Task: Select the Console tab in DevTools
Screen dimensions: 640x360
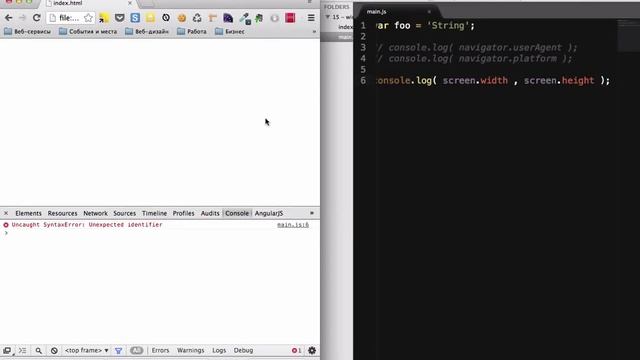Action: tap(237, 213)
